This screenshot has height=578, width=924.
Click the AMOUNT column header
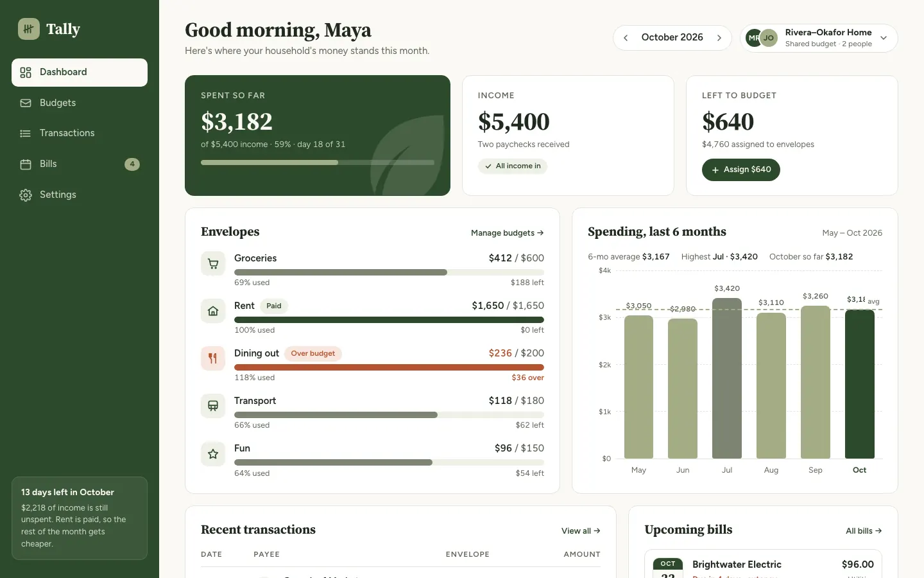(x=582, y=554)
